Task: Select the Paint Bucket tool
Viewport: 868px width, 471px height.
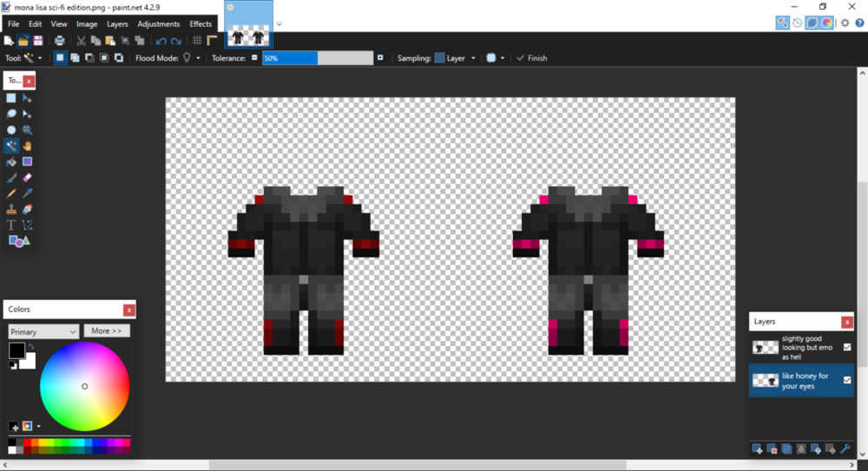Action: point(11,161)
